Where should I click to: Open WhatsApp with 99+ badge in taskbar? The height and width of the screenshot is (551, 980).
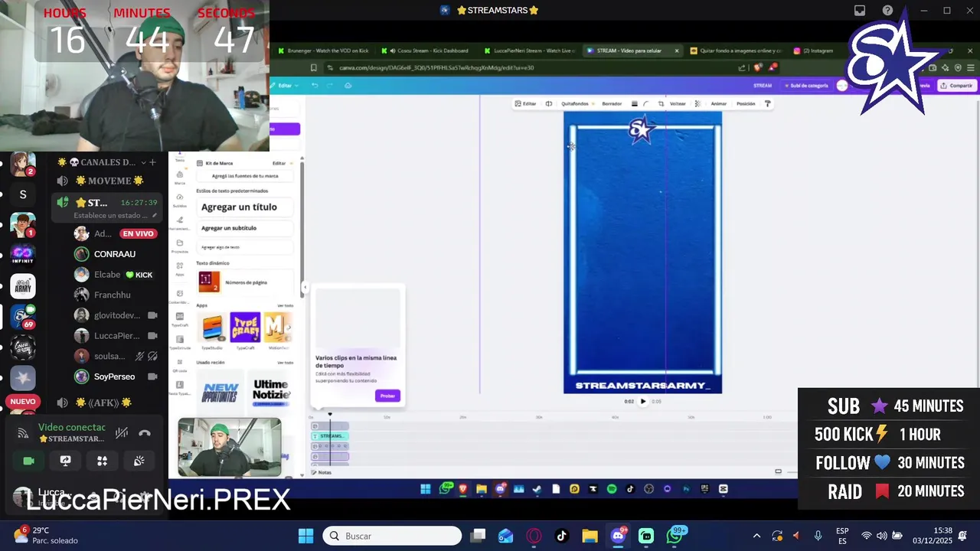(x=675, y=535)
